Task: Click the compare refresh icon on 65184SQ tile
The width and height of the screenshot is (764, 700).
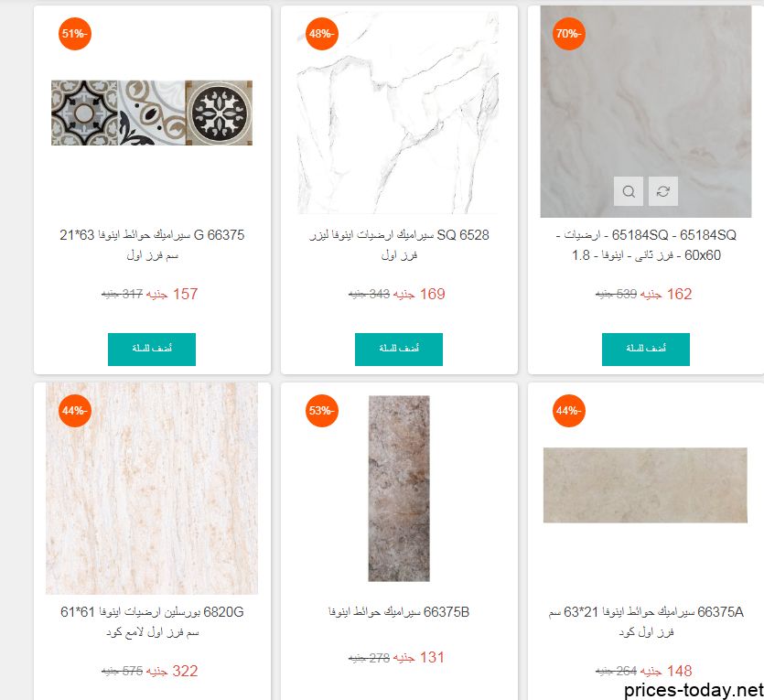Action: click(662, 191)
